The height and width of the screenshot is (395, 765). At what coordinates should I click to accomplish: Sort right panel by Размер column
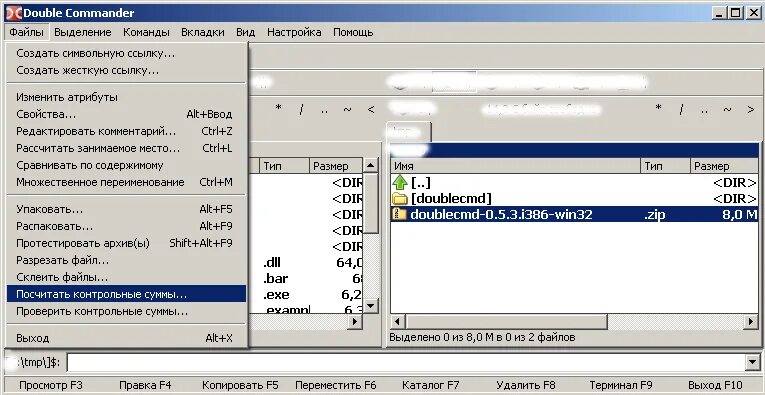725,166
